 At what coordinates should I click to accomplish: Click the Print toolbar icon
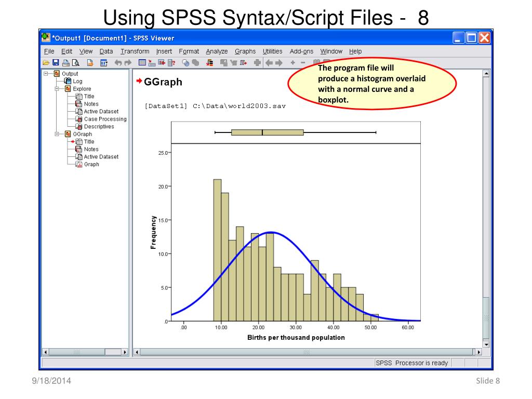point(66,62)
